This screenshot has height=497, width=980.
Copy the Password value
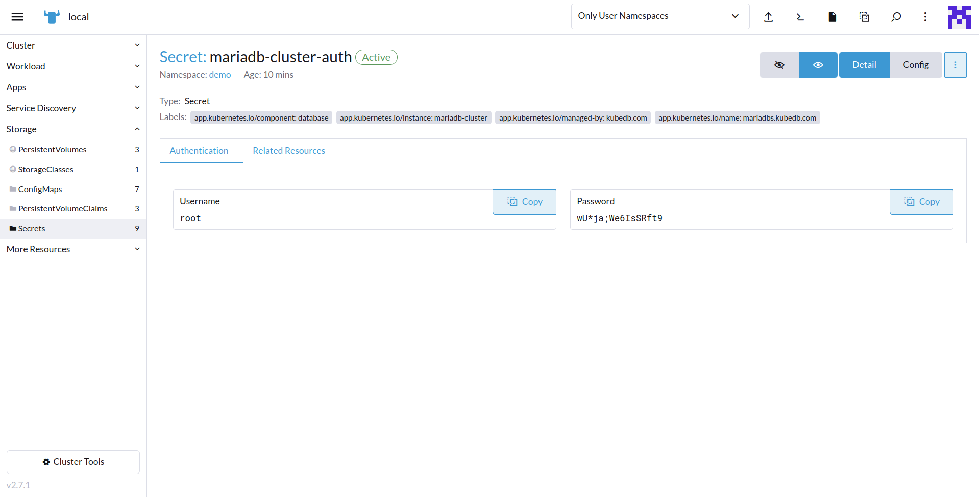point(921,202)
